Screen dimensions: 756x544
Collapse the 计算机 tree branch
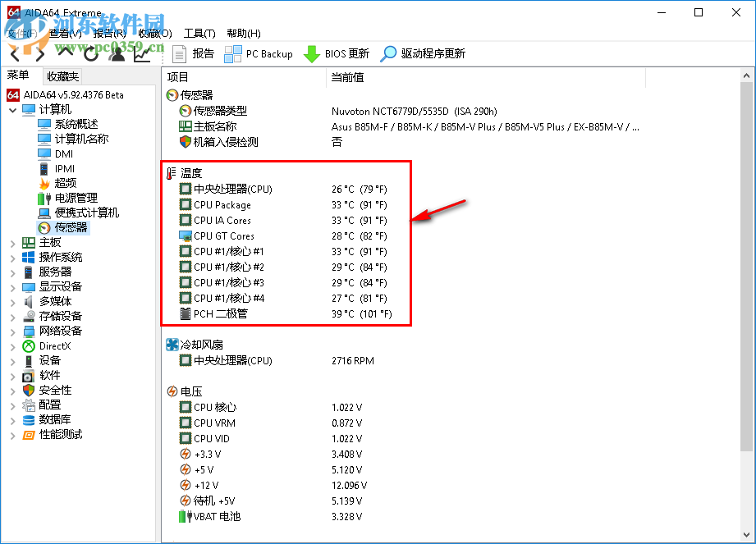13,108
